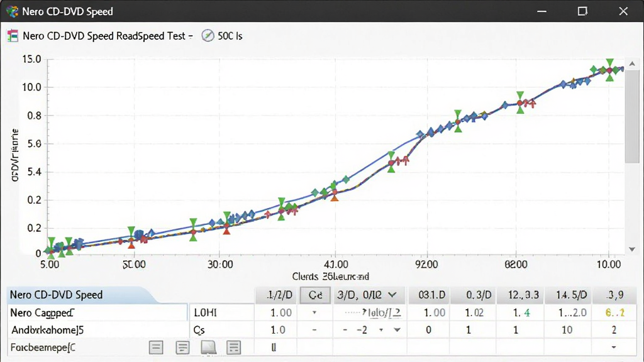Screen dimensions: 644x362
Task: Select the "Nero Capped" row name
Action: [x=42, y=313]
